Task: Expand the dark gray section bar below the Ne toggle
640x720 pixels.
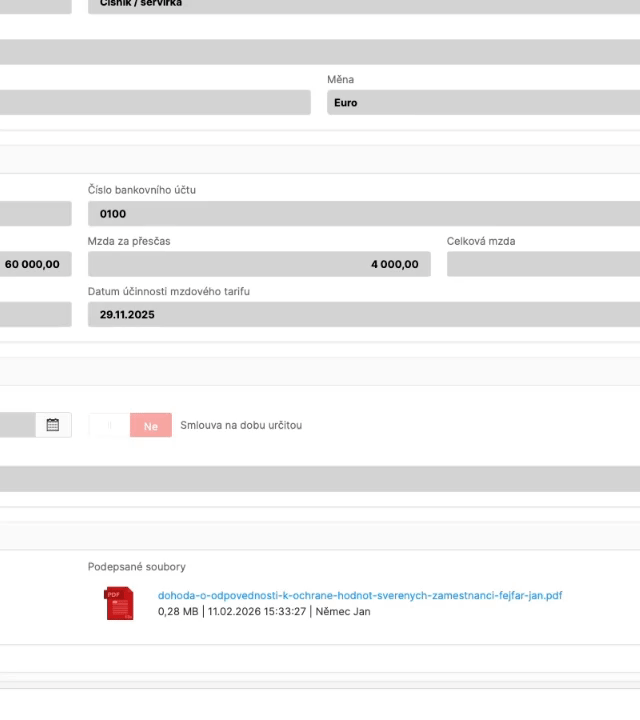Action: click(320, 478)
